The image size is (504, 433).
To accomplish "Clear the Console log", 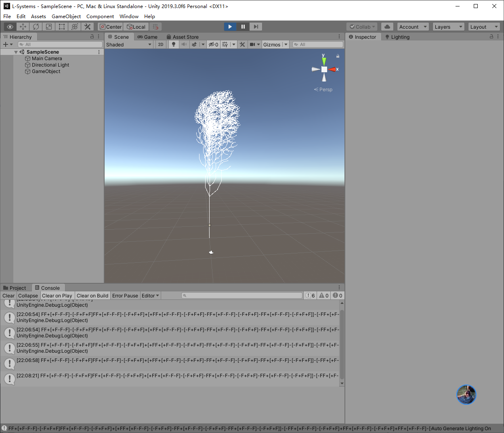I will pos(8,295).
